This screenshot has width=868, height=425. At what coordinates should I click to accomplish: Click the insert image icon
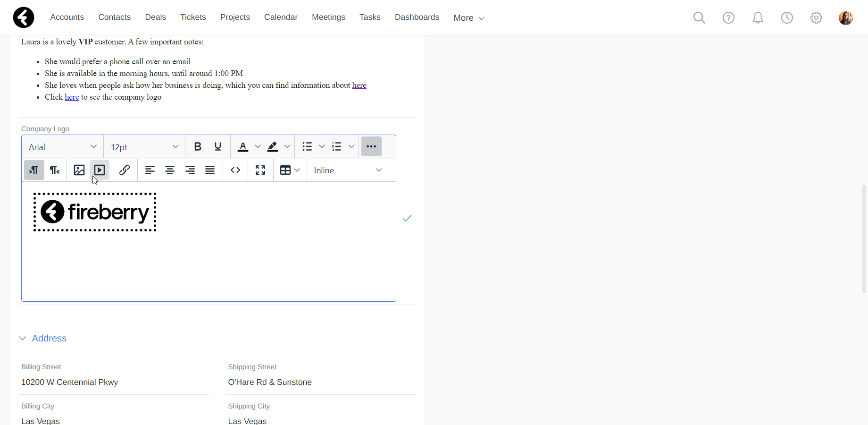(x=79, y=170)
